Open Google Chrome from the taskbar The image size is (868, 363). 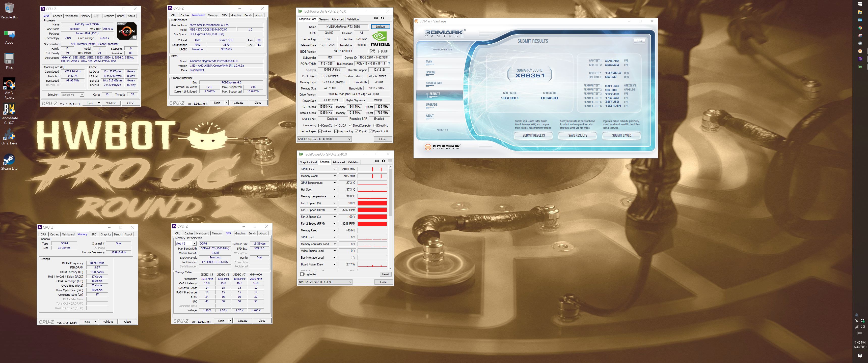pyautogui.click(x=860, y=28)
